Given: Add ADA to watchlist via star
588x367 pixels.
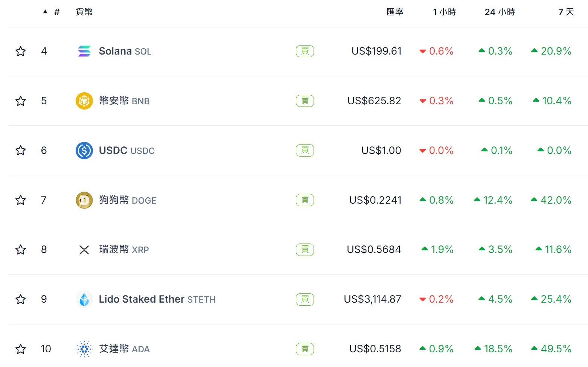Looking at the screenshot, I should (21, 349).
